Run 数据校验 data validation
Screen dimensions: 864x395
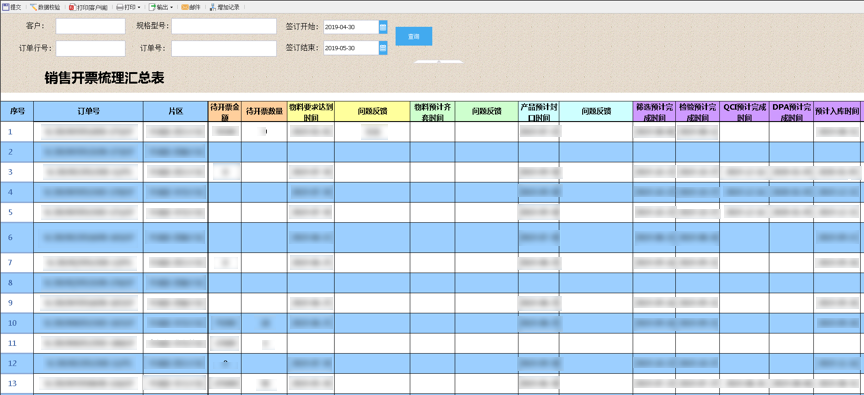[45, 7]
